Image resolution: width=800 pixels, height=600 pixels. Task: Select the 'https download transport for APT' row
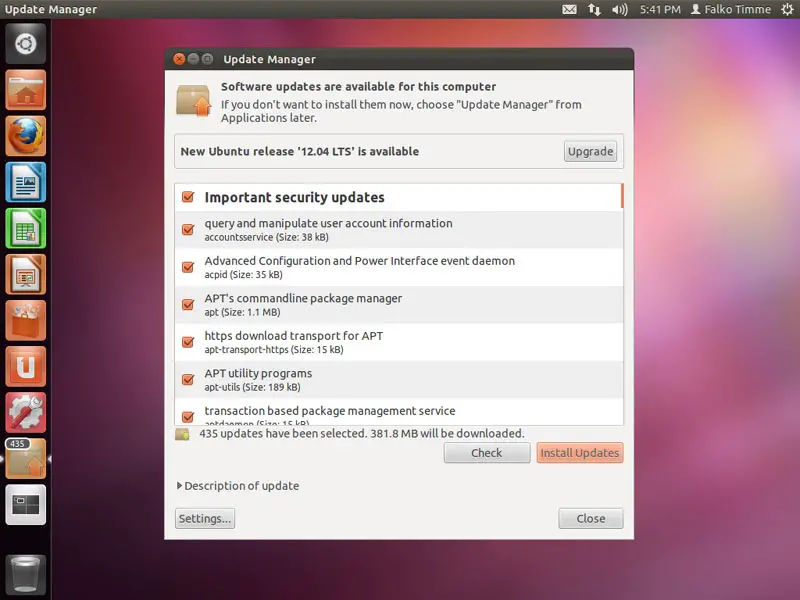pos(398,342)
